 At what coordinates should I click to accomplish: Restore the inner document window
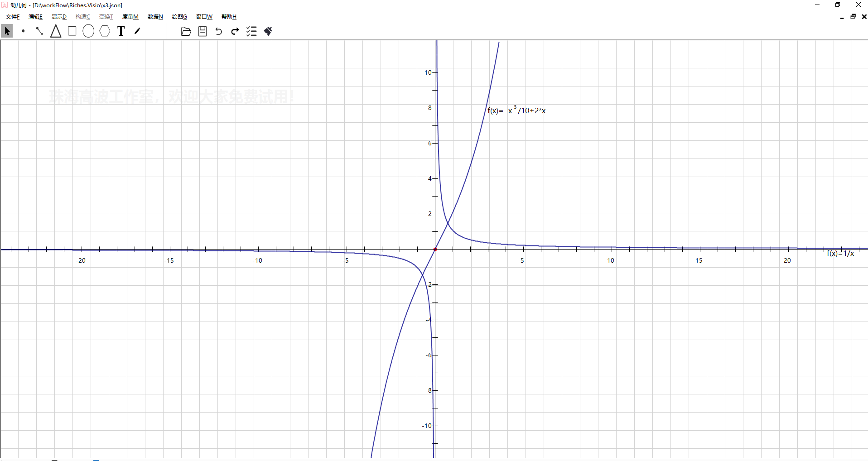pyautogui.click(x=853, y=17)
